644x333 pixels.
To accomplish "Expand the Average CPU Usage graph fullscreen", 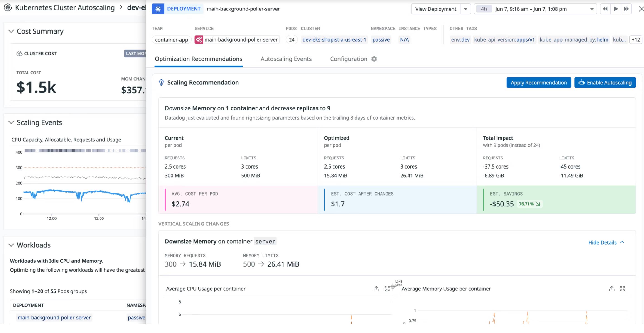I will coord(387,289).
